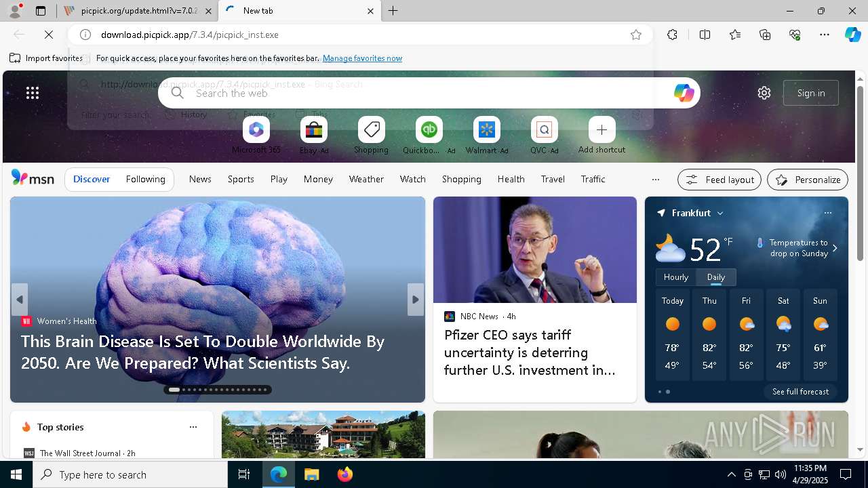Open the notification center icon
This screenshot has height=488, width=868.
[x=846, y=474]
